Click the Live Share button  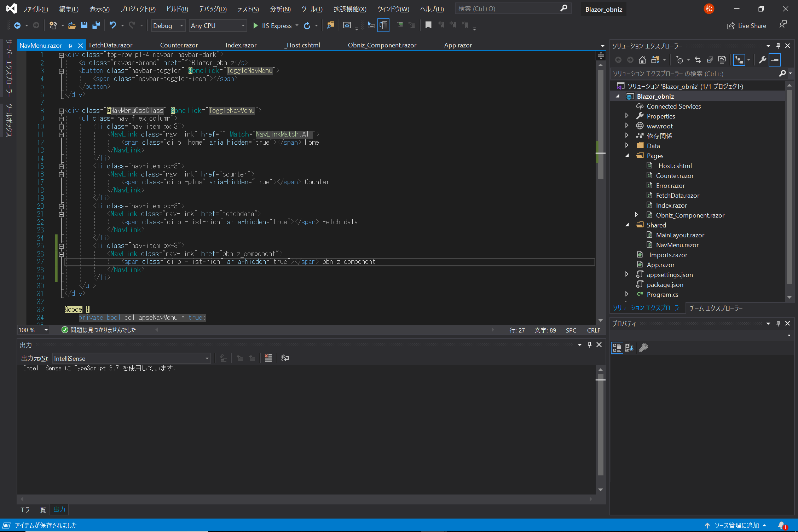pos(747,25)
